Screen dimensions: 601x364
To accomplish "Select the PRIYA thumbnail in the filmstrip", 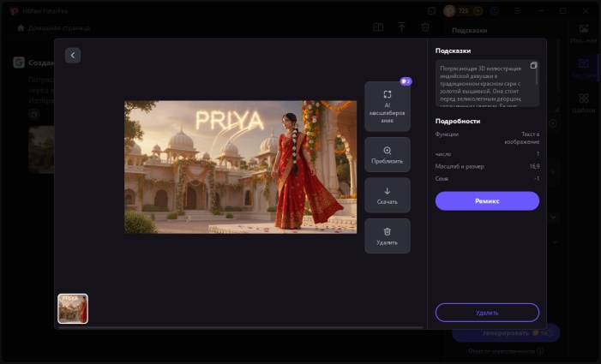I will pos(73,308).
